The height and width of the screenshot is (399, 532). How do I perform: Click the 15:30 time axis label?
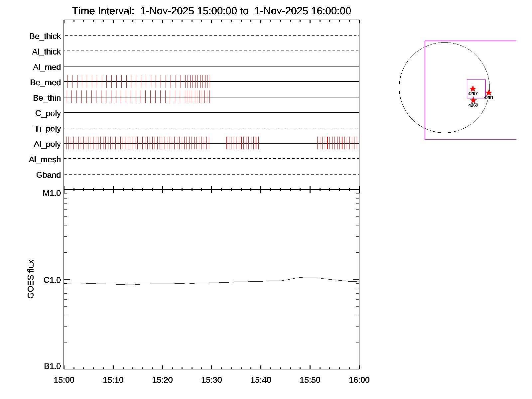[211, 380]
